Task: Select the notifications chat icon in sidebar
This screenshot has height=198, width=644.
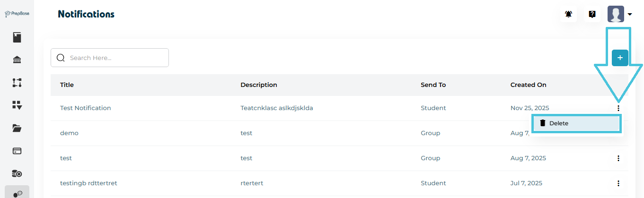Action: pos(17,194)
